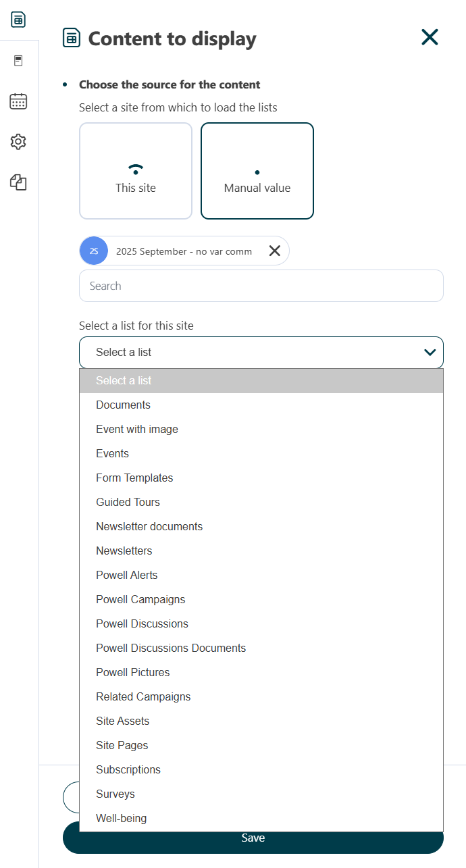This screenshot has height=868, width=466.
Task: Select the Site Pages list option
Action: click(x=122, y=745)
